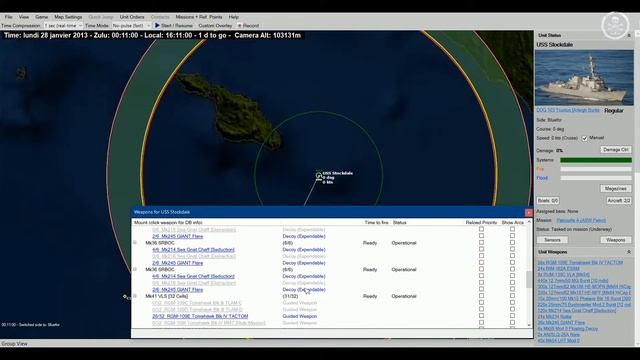Click the 24x RIM-162A ESSM link
640x360 pixels.
(x=558, y=269)
